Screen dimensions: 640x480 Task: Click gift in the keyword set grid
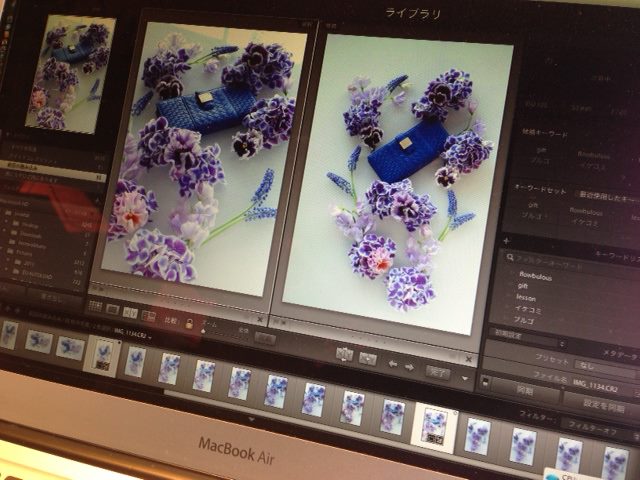pyautogui.click(x=533, y=205)
